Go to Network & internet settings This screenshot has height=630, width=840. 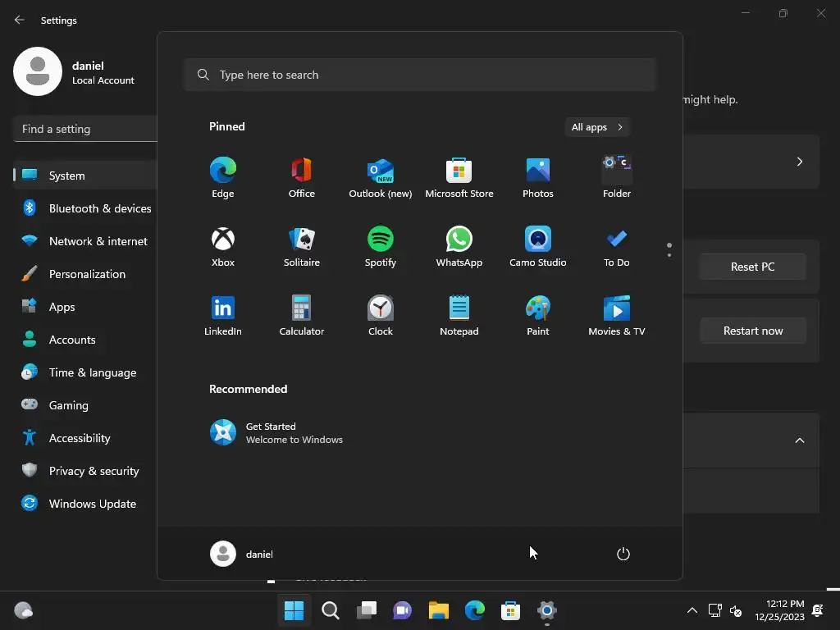coord(85,241)
